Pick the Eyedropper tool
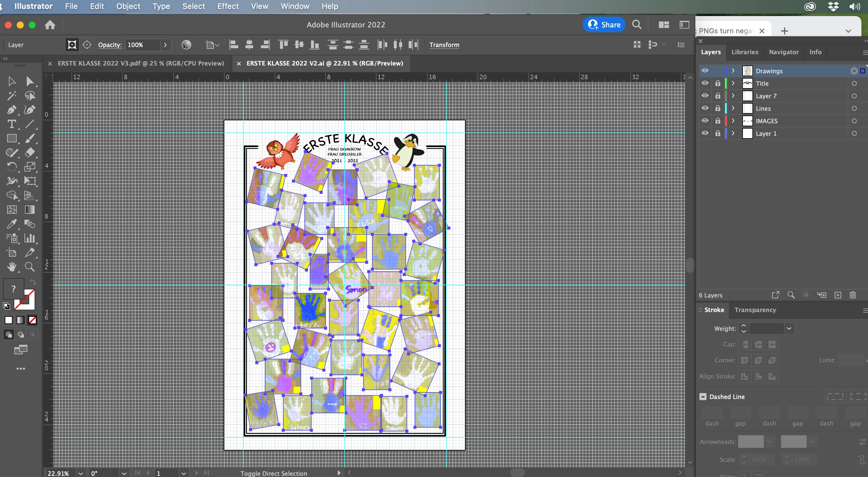This screenshot has width=868, height=477. 11,224
